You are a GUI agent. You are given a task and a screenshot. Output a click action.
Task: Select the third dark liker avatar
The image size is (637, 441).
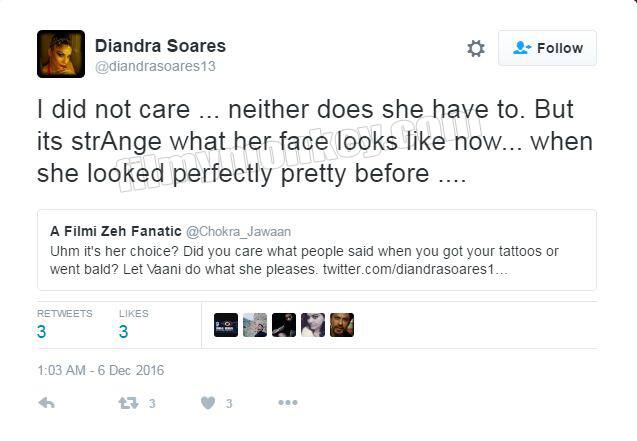click(284, 325)
